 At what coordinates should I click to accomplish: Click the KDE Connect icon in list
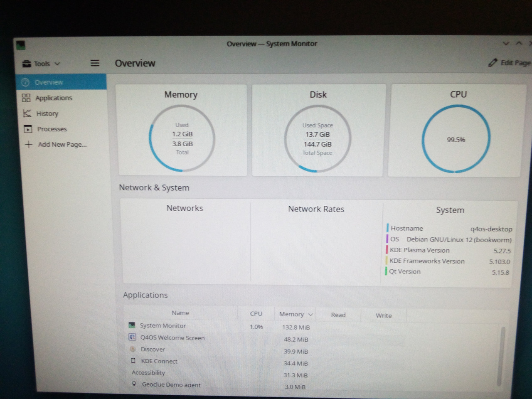point(133,361)
